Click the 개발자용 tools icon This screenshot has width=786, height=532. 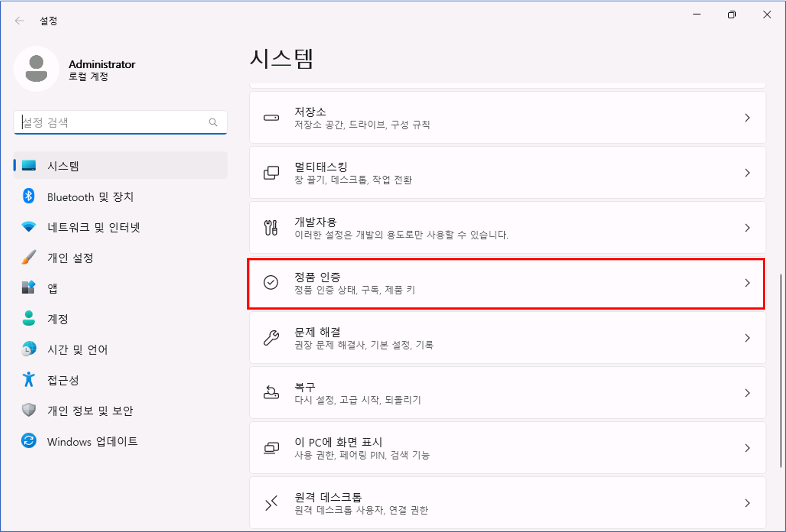coord(271,228)
